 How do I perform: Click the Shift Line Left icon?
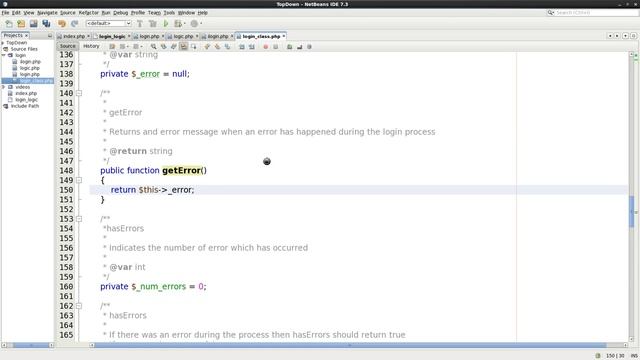tap(242, 47)
